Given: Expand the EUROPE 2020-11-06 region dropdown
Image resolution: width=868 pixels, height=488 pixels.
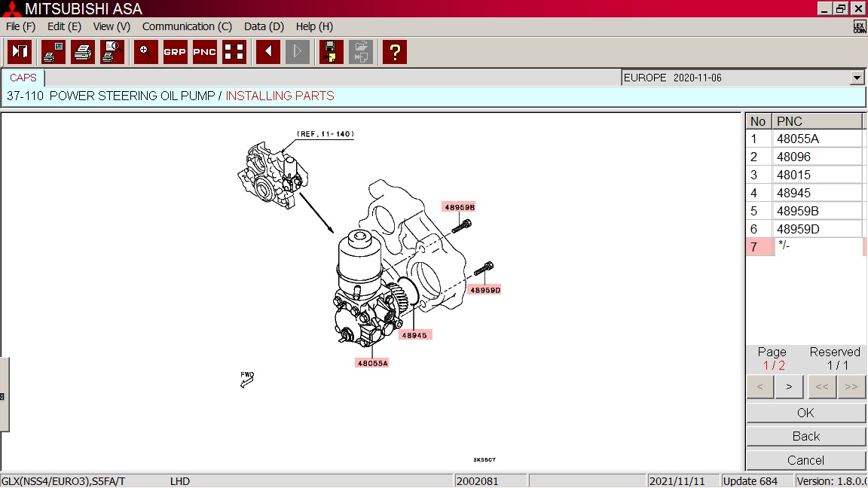Looking at the screenshot, I should click(x=857, y=78).
